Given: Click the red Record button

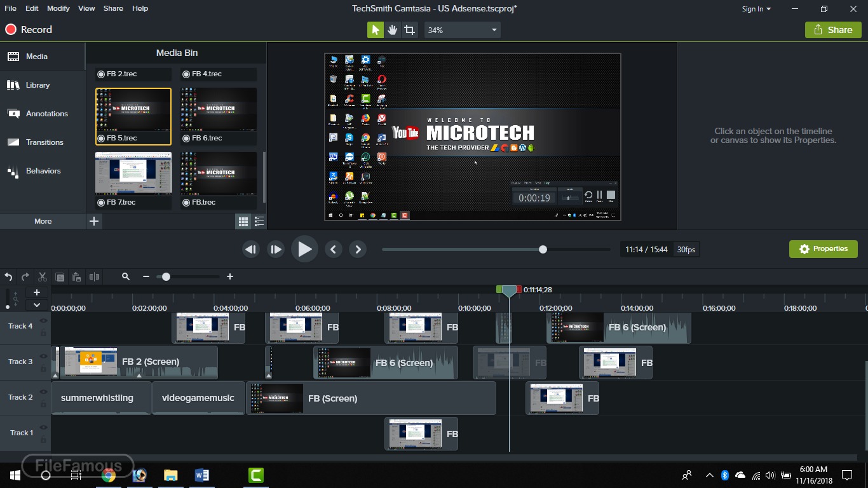Looking at the screenshot, I should tap(29, 29).
